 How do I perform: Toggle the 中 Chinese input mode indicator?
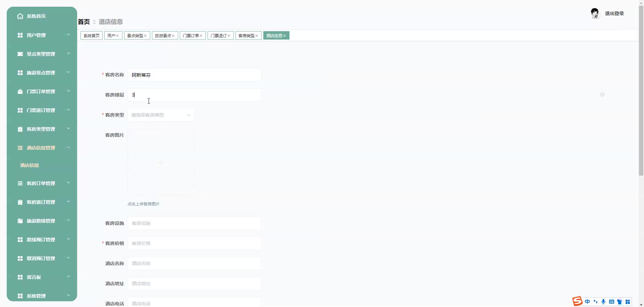point(587,302)
